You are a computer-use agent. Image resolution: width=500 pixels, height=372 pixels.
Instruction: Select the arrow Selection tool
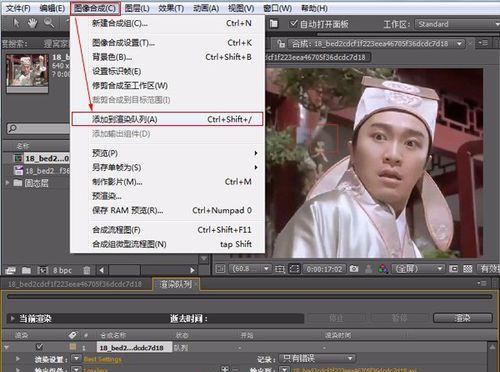16,23
